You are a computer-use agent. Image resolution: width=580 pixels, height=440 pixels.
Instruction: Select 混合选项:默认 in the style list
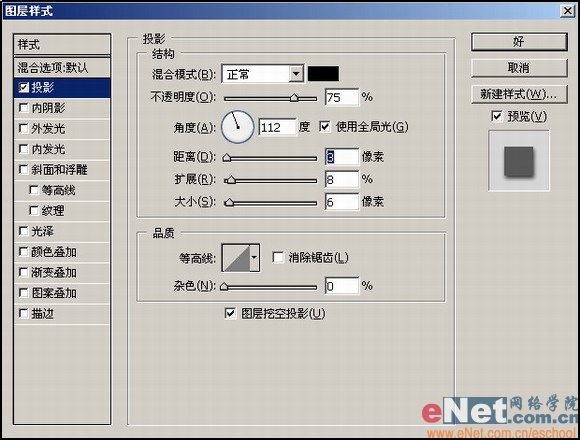tap(62, 68)
